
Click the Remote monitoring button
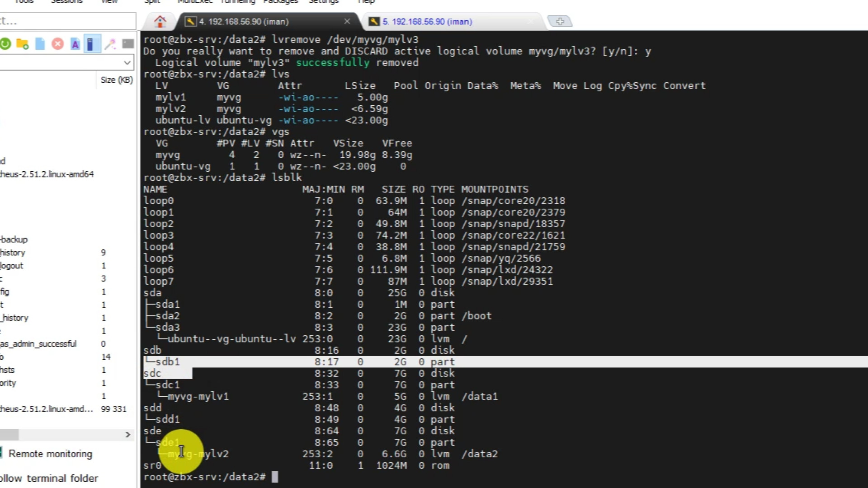[x=50, y=454]
